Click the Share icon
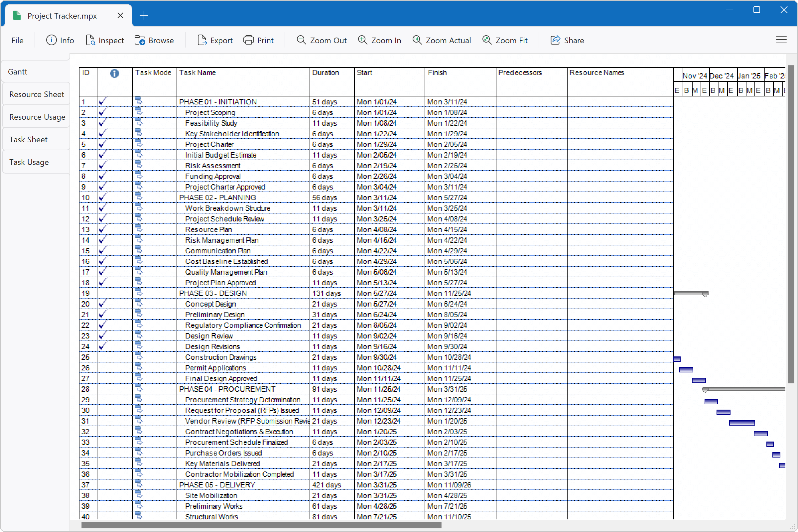This screenshot has height=532, width=798. click(x=555, y=40)
